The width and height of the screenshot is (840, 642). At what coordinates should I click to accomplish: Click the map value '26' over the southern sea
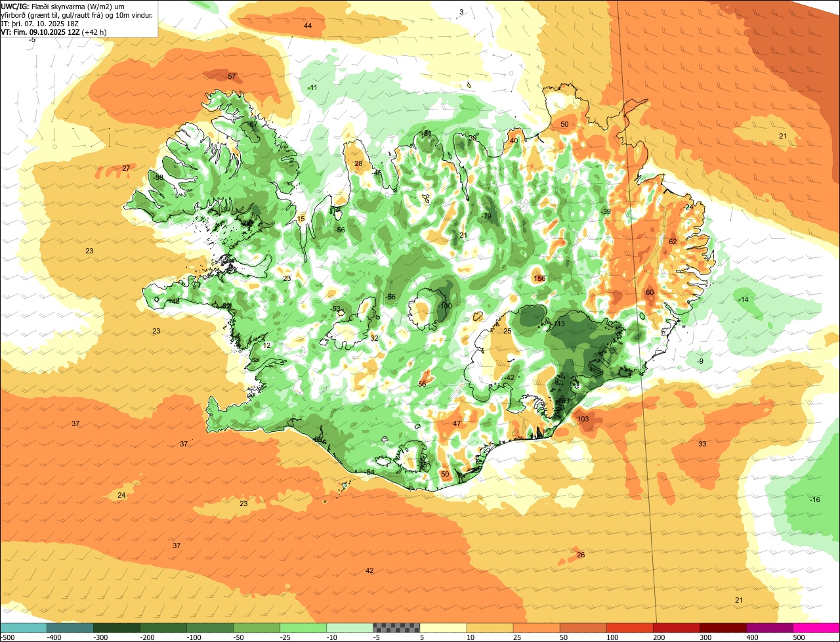581,555
